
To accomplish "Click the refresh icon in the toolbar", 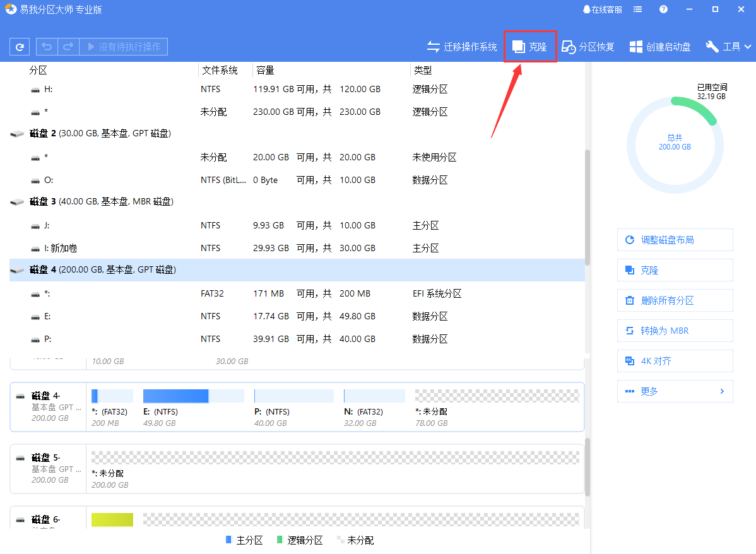I will (x=19, y=46).
